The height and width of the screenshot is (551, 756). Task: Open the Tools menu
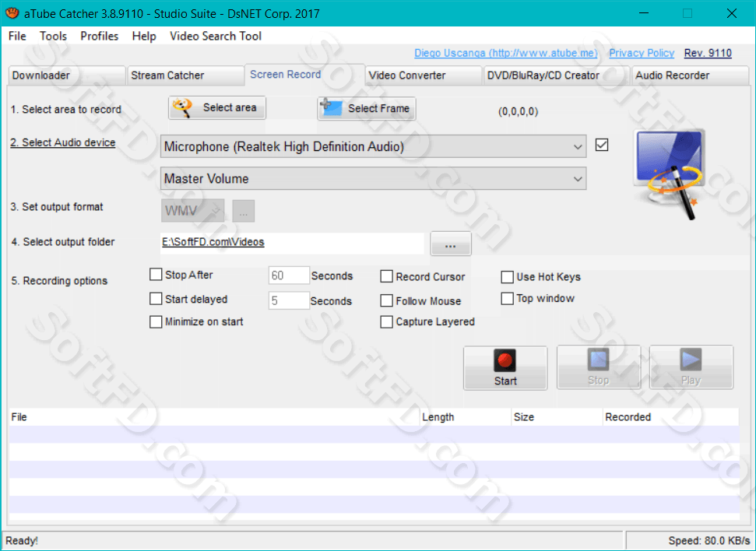click(x=53, y=36)
